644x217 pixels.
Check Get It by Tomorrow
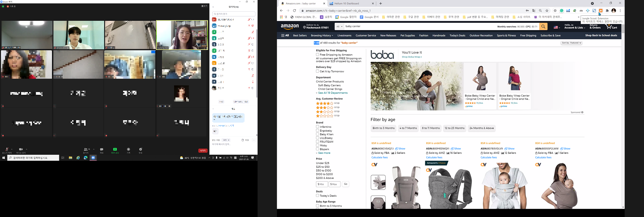tap(317, 71)
